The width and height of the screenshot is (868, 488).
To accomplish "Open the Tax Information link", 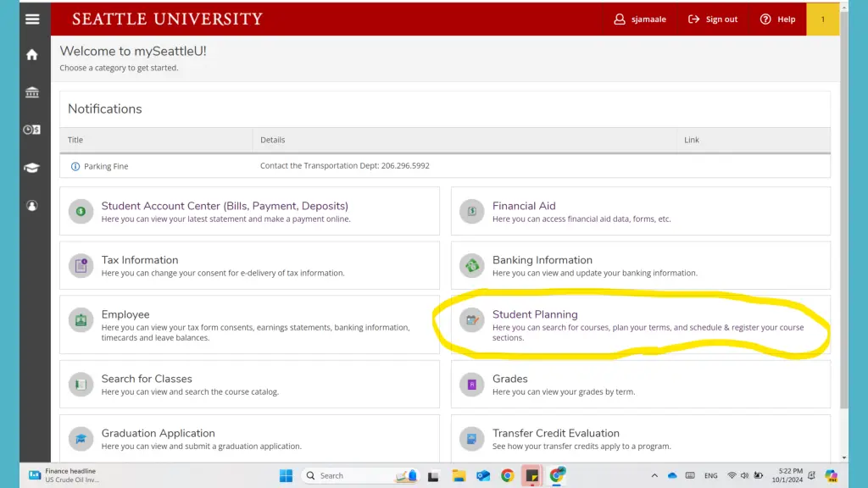I will pyautogui.click(x=140, y=260).
